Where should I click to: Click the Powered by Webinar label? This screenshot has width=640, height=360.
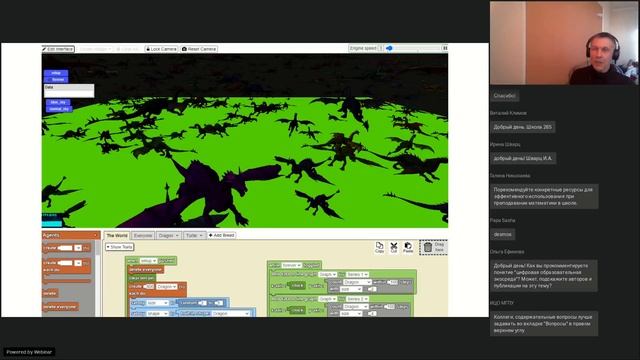tap(29, 352)
